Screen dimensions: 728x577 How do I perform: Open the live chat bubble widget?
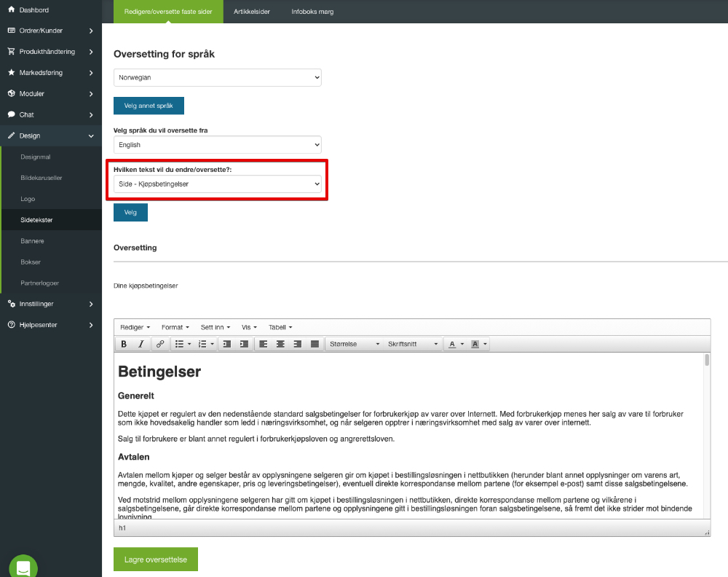click(x=23, y=567)
